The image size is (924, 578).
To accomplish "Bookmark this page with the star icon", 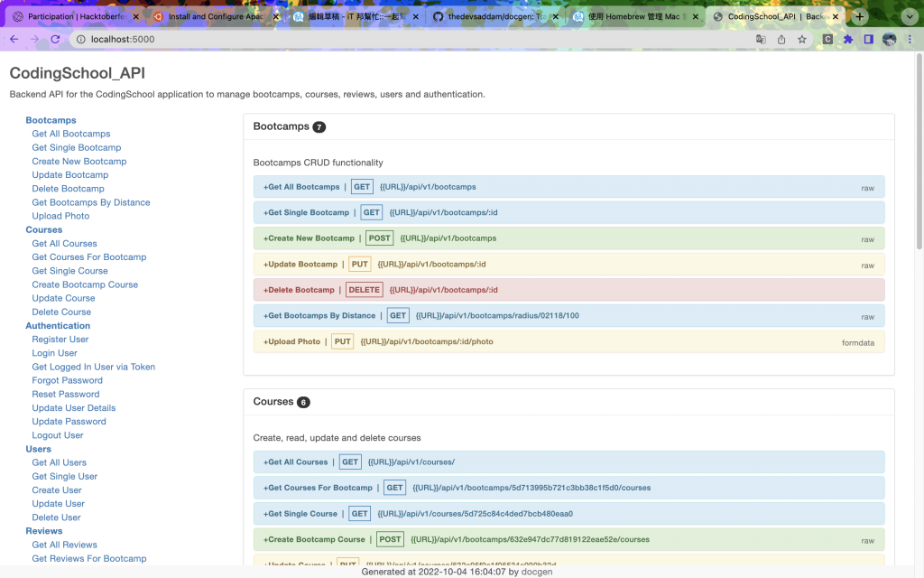I will pyautogui.click(x=802, y=39).
